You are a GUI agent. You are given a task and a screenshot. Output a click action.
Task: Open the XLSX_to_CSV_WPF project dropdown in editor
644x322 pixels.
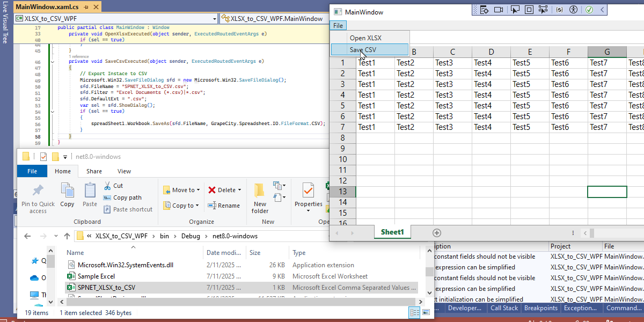(x=116, y=18)
